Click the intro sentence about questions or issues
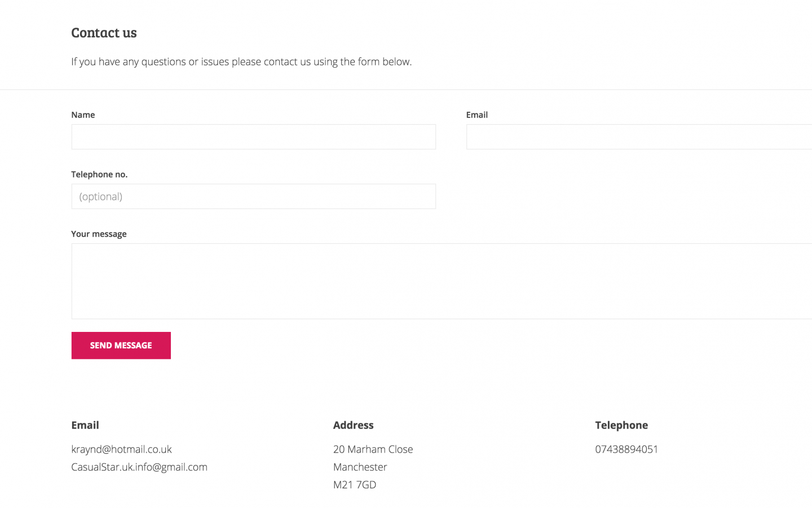Viewport: 812px width, 508px height. 241,62
